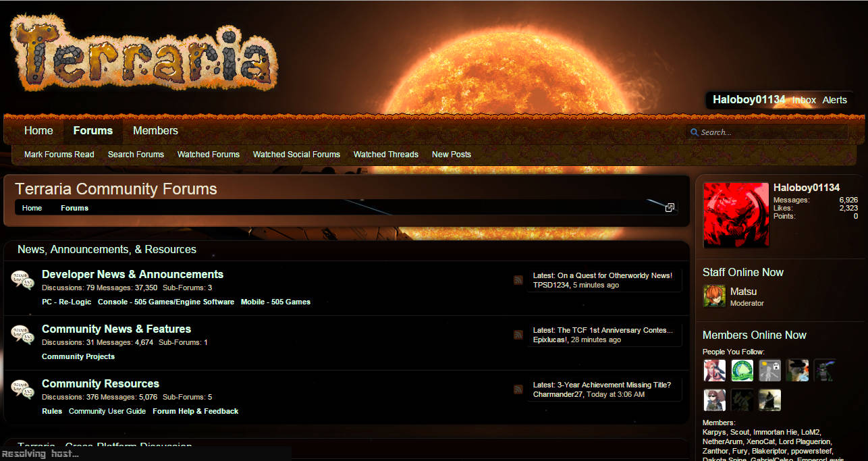This screenshot has height=461, width=868.
Task: Click Staff Online Now heading
Action: 743,273
